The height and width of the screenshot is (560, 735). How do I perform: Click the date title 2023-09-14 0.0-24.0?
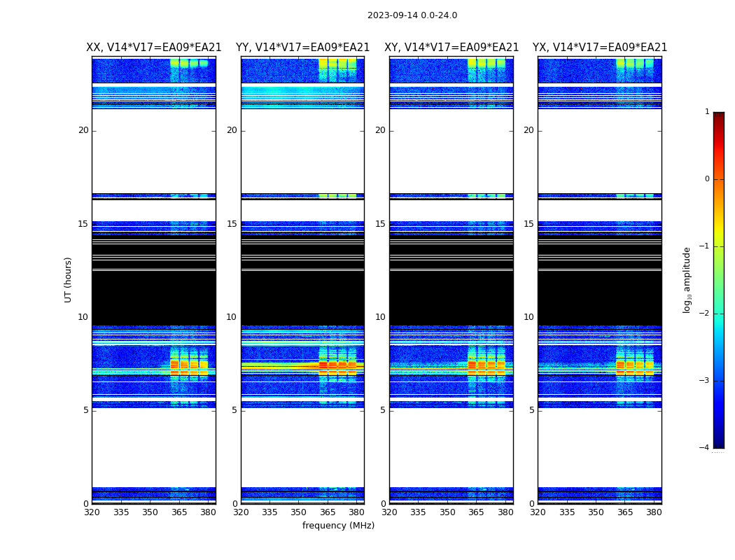[x=412, y=15]
